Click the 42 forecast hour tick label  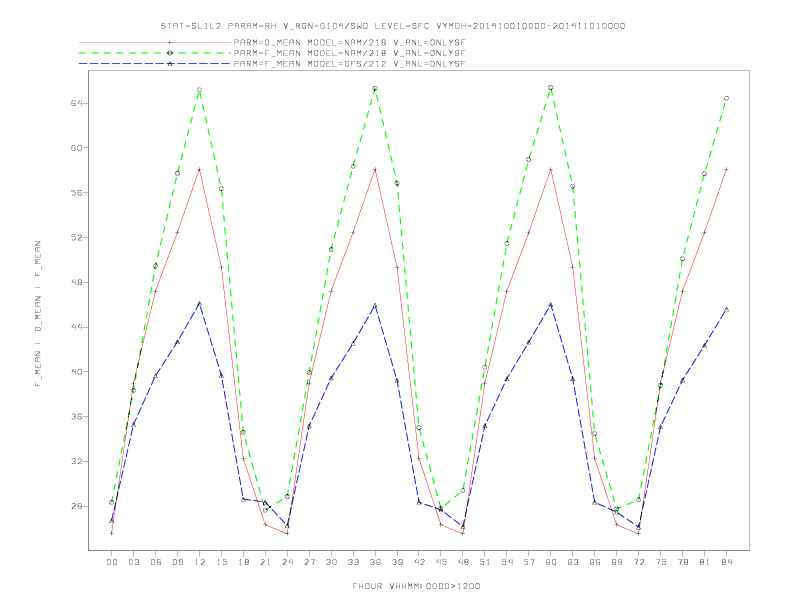click(419, 562)
